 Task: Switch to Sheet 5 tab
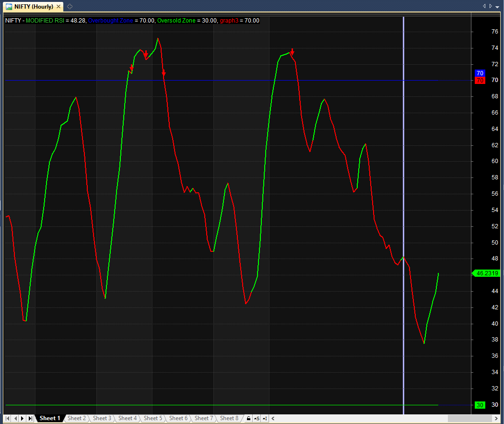tap(152, 418)
